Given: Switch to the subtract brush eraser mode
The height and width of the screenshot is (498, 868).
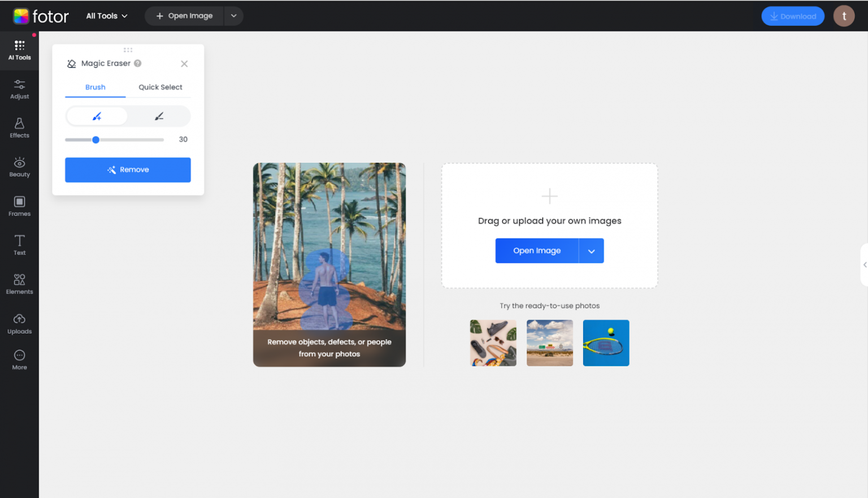Looking at the screenshot, I should pyautogui.click(x=159, y=116).
